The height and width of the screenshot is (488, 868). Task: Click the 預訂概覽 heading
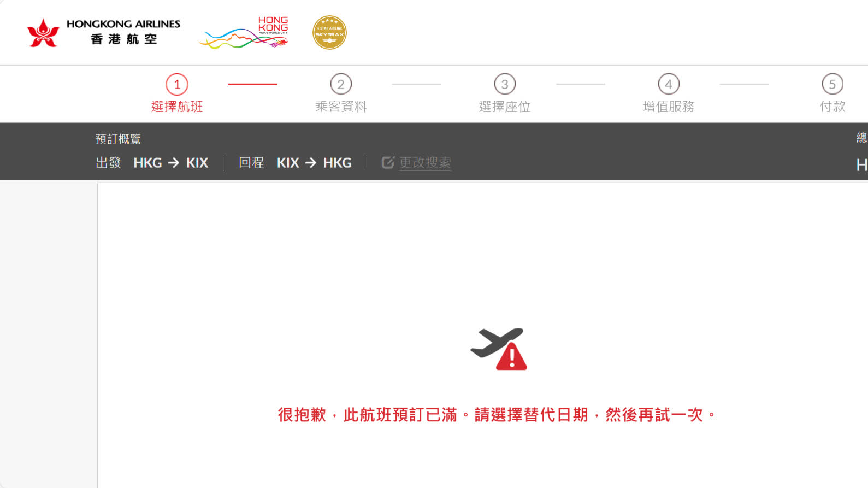(118, 139)
